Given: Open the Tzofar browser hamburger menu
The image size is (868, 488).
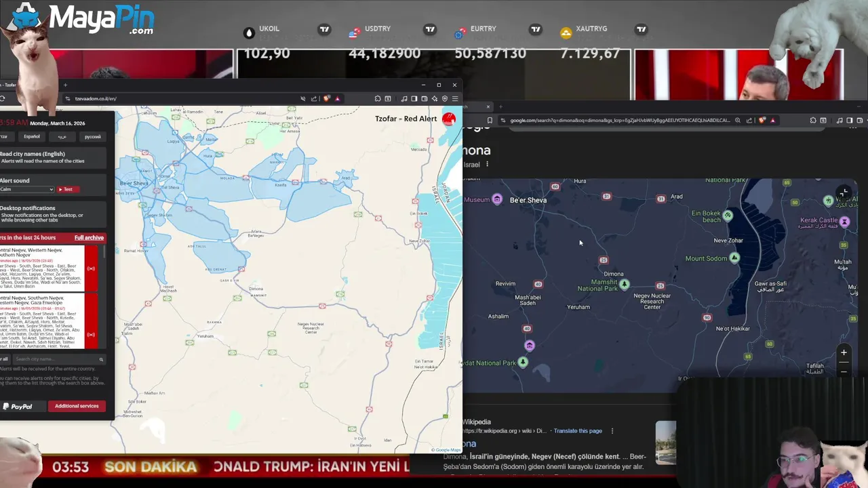Looking at the screenshot, I should point(455,98).
